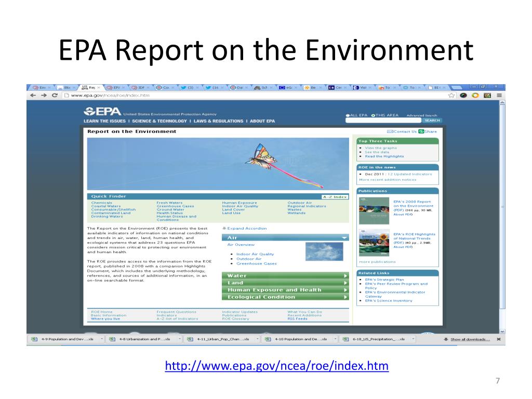Click the page vertical scrollbar
Viewport: 532px width, 399px height.
[502, 207]
